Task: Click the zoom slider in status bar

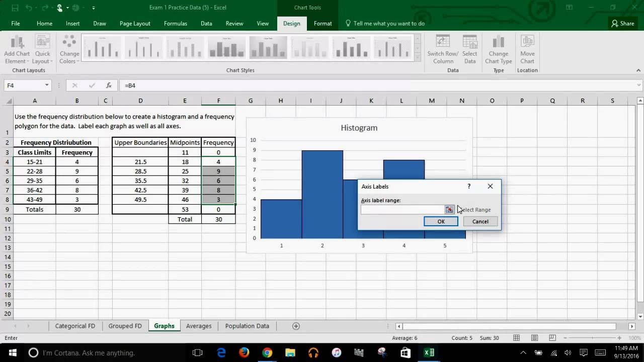Action: click(x=593, y=338)
